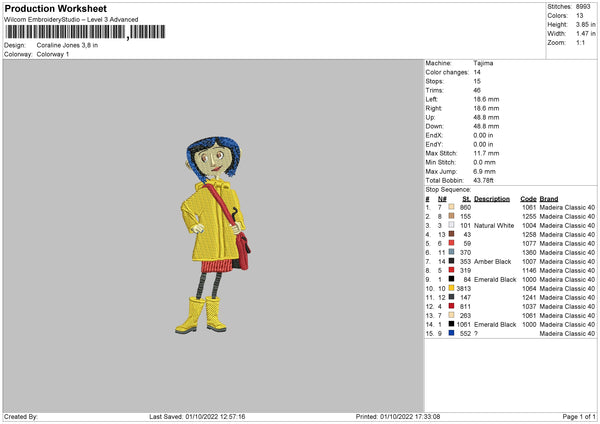Click the barcode under the worksheet title
600x424 pixels.
coord(65,32)
